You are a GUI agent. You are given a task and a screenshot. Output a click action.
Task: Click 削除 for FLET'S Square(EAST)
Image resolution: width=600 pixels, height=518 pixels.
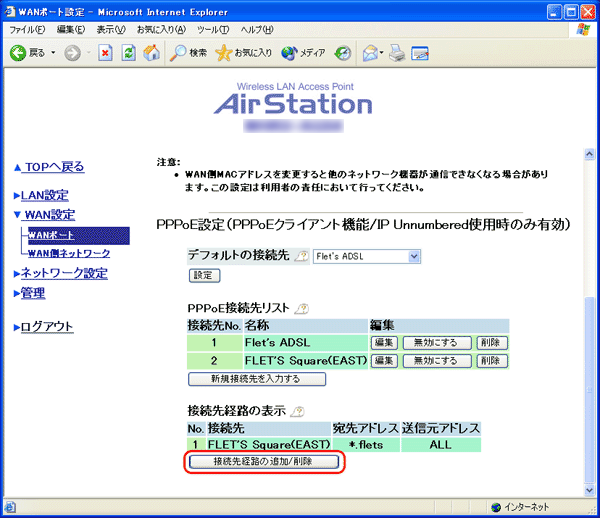[x=492, y=361]
